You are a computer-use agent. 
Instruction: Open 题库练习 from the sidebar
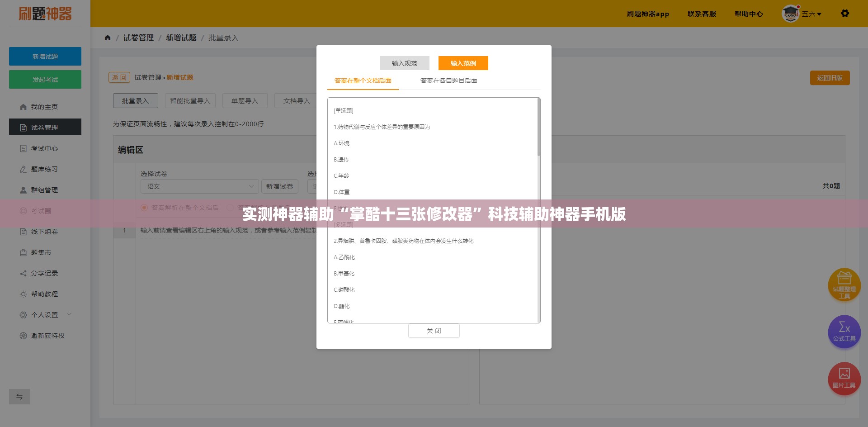pos(45,169)
